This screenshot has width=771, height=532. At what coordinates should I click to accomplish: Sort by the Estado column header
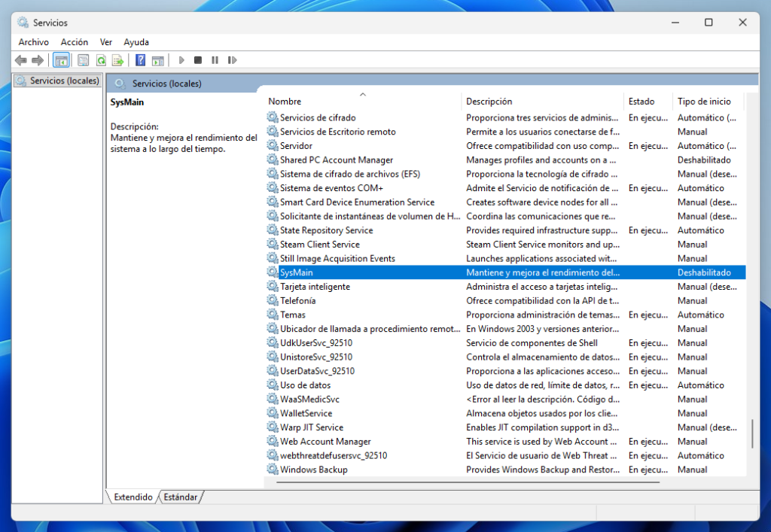click(648, 101)
